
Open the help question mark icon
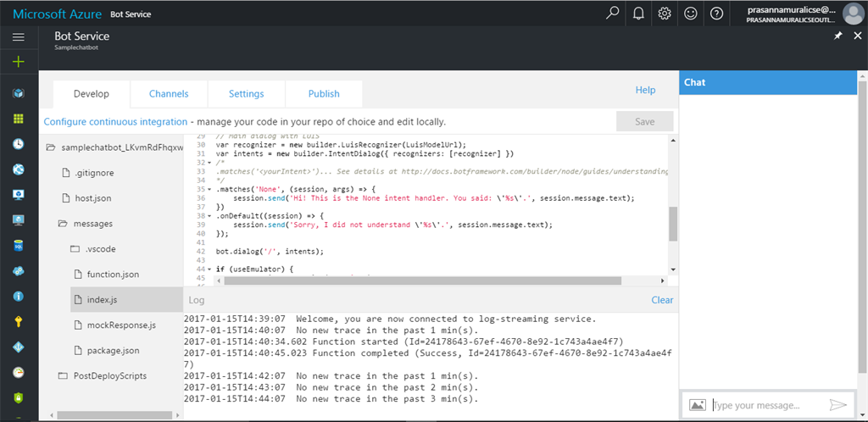click(717, 14)
